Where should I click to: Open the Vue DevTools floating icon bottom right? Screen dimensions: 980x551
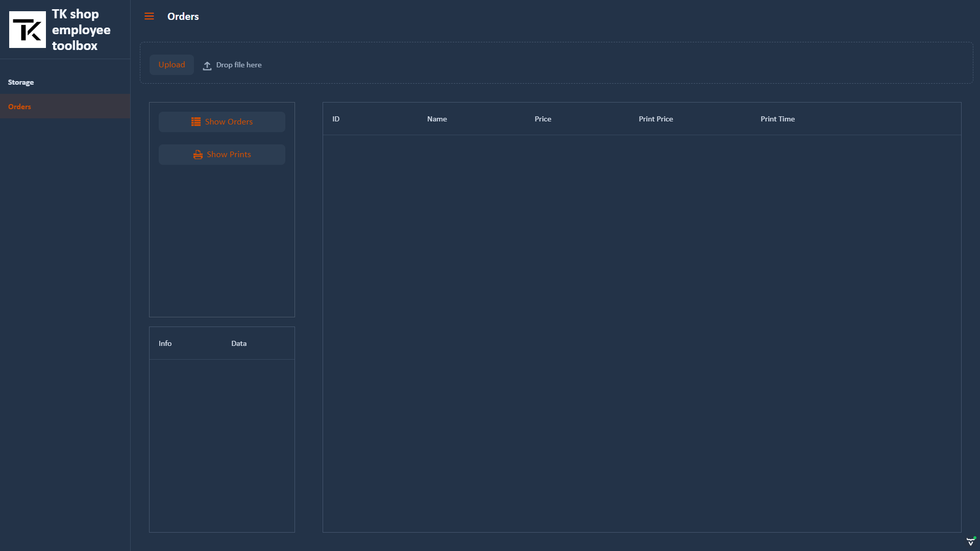[970, 541]
